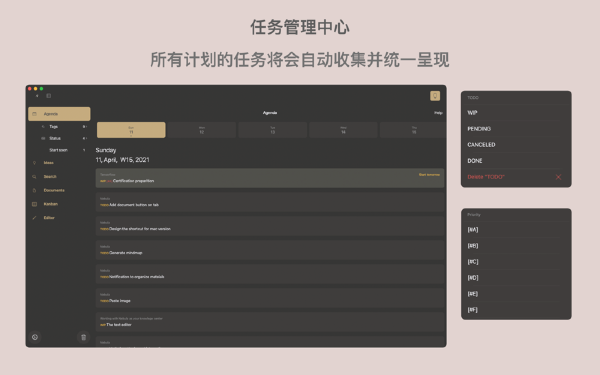
Task: Open the trash icon at the sidebar bottom
Action: [x=83, y=337]
